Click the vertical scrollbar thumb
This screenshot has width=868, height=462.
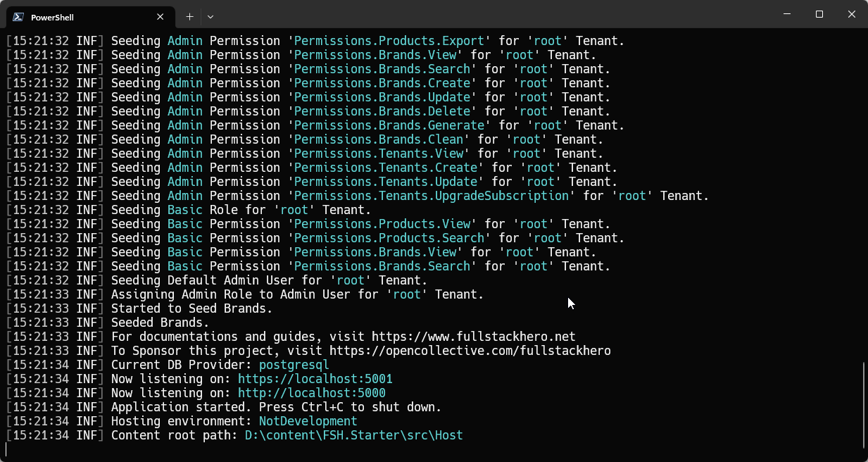(864, 404)
